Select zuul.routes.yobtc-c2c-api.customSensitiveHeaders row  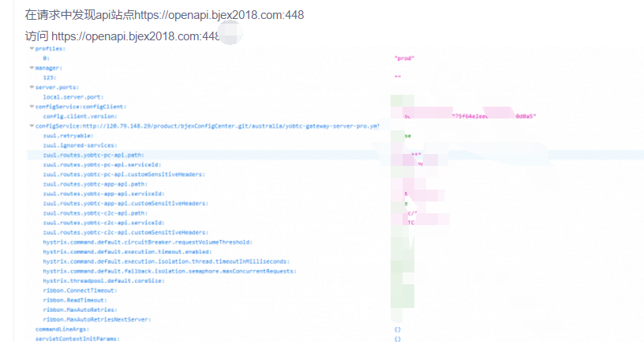125,232
